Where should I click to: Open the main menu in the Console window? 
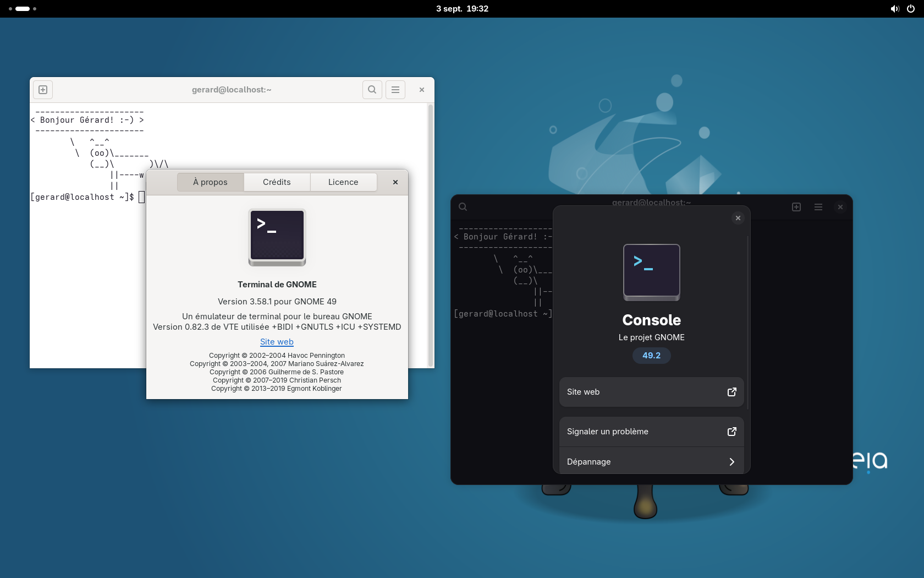coord(818,207)
